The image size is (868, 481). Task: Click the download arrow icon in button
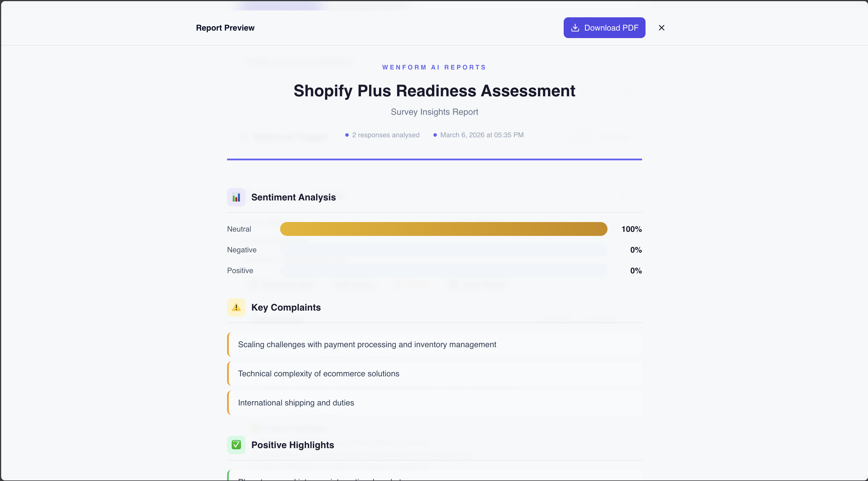coord(575,28)
